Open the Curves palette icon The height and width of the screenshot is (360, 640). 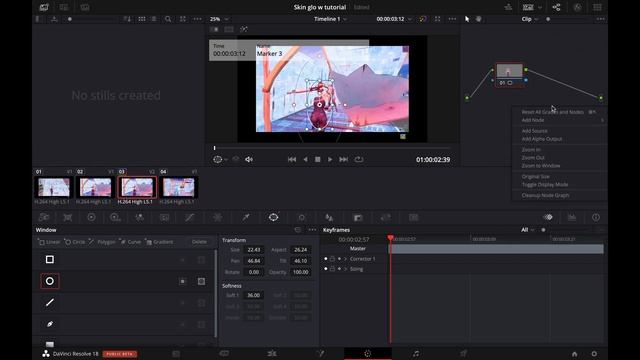click(189, 218)
